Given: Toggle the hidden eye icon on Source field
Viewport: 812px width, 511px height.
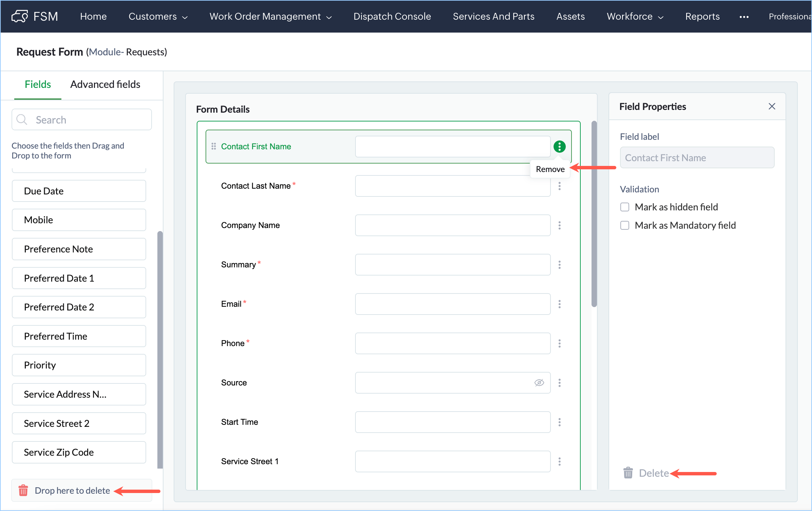Looking at the screenshot, I should pos(539,383).
